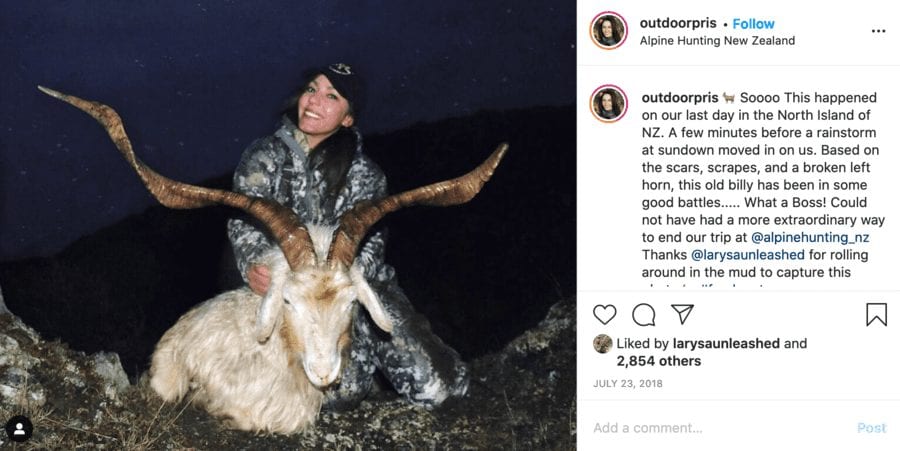Save the post with bookmark icon

pyautogui.click(x=876, y=315)
